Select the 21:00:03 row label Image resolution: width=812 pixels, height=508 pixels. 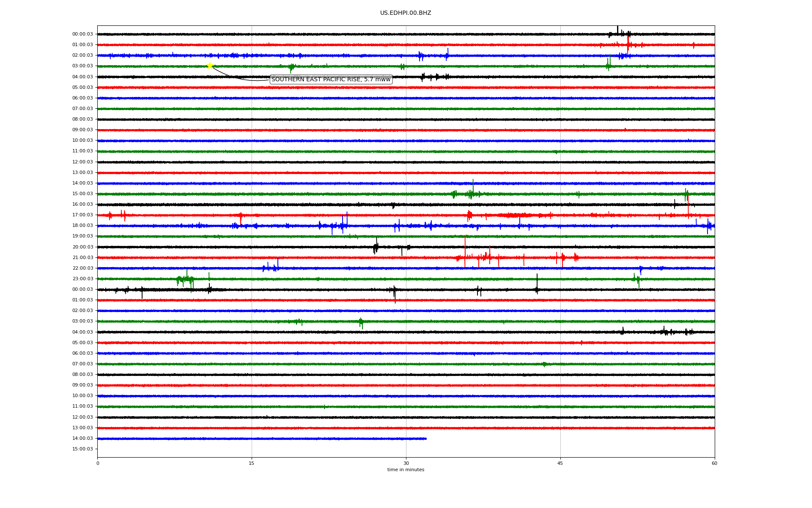click(82, 258)
